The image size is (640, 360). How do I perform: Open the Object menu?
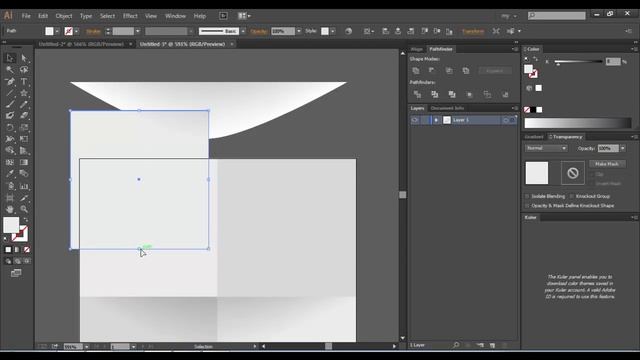click(x=64, y=16)
